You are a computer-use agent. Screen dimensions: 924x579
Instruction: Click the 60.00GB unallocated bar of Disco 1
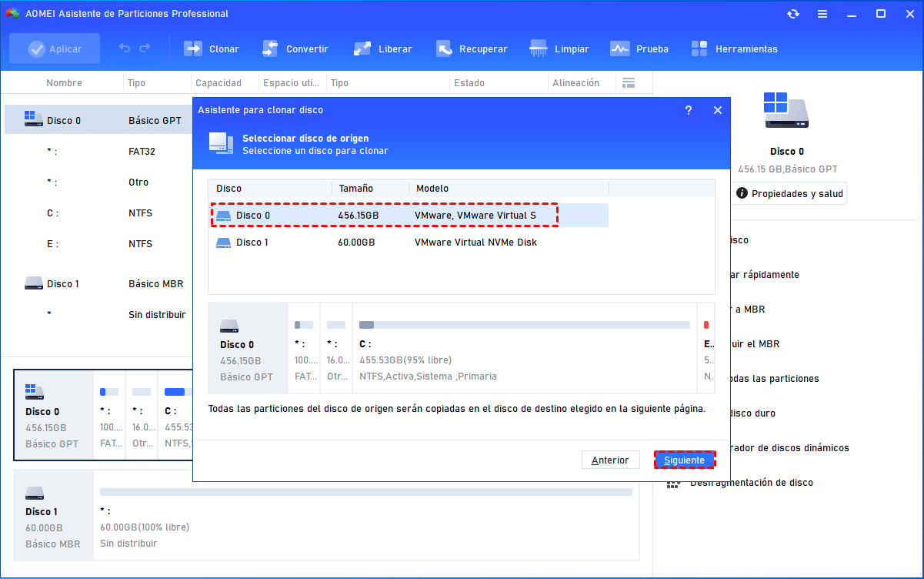(x=366, y=491)
